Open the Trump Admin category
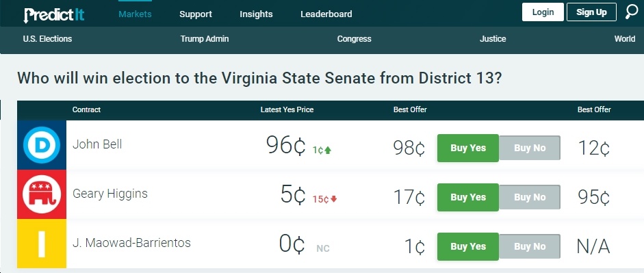 pos(205,39)
